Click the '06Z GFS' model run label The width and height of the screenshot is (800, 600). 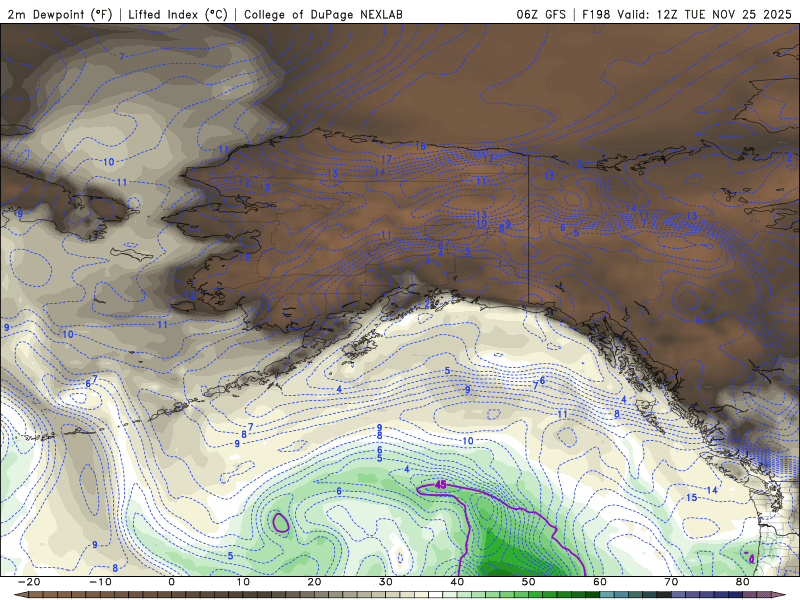pyautogui.click(x=541, y=14)
